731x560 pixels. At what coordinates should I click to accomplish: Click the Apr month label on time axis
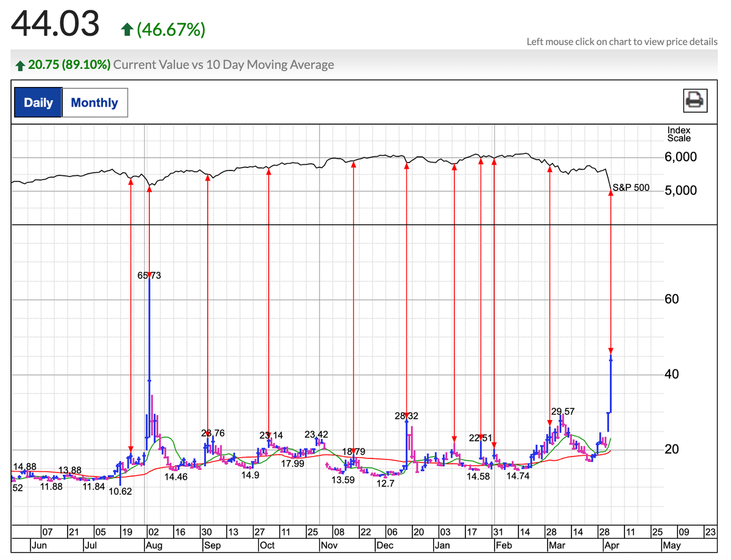[x=611, y=545]
